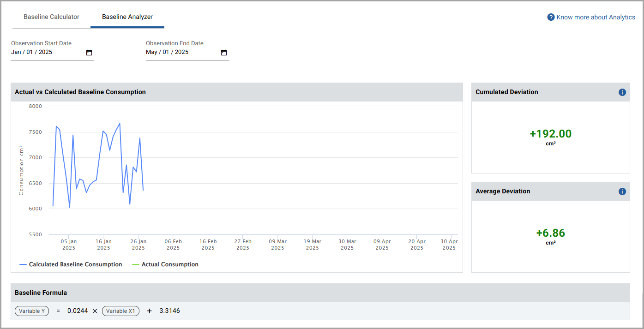644x329 pixels.
Task: Click the +6.86 average deviation value
Action: pyautogui.click(x=550, y=233)
